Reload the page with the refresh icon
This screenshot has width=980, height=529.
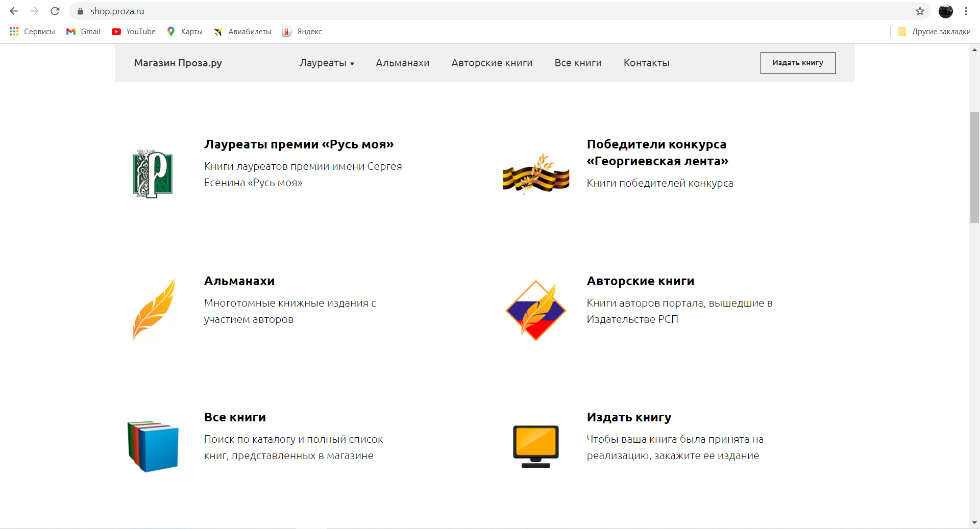(x=55, y=11)
